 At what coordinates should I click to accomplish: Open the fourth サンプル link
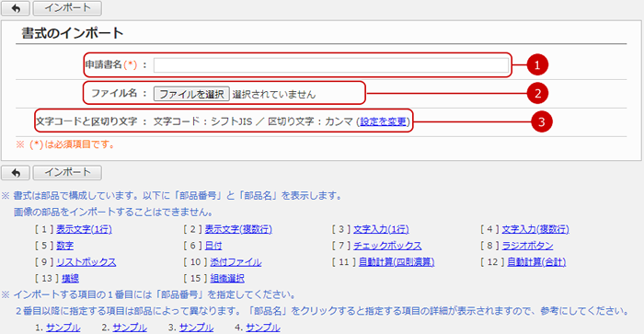click(263, 328)
